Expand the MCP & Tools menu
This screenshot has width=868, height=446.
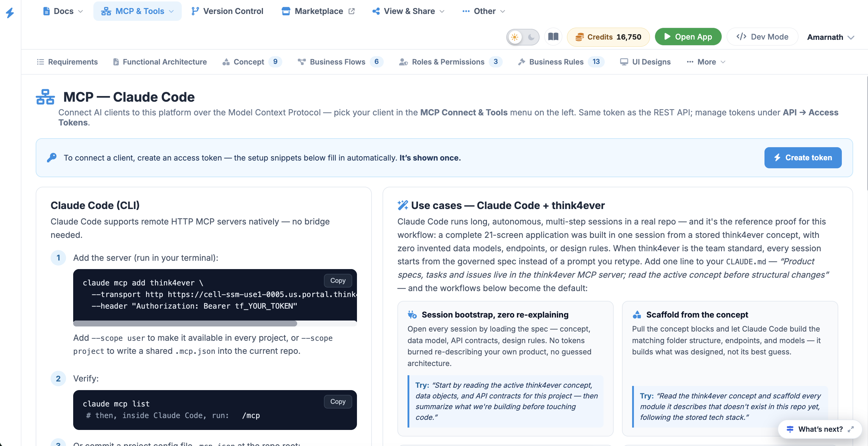[137, 11]
